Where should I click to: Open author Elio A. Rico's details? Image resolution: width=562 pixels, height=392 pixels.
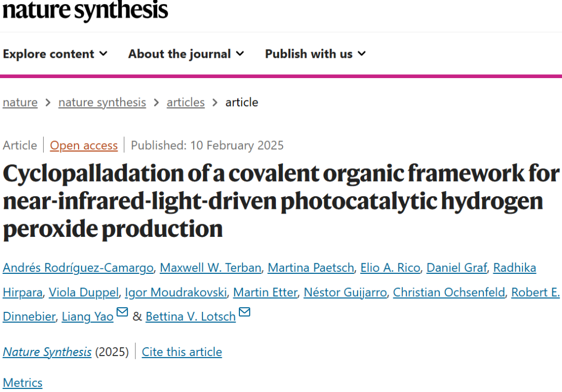tap(390, 268)
